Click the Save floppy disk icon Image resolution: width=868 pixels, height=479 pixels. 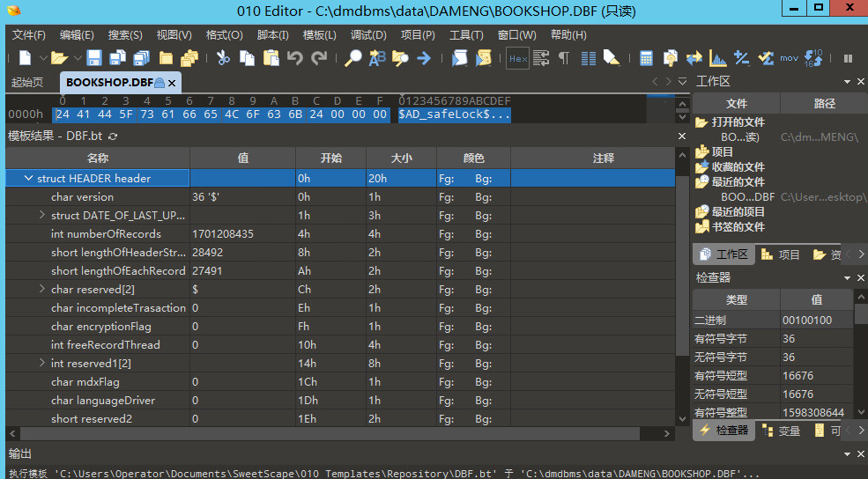94,57
